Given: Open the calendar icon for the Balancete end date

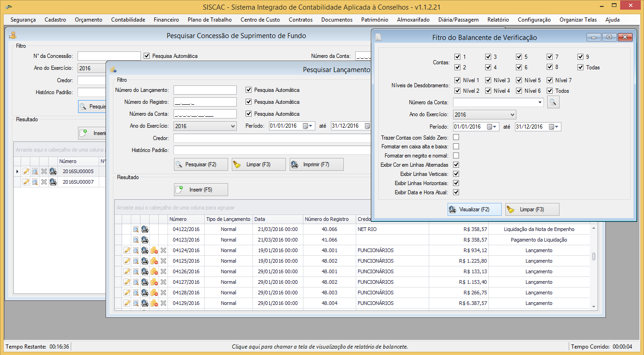Looking at the screenshot, I should pos(551,127).
